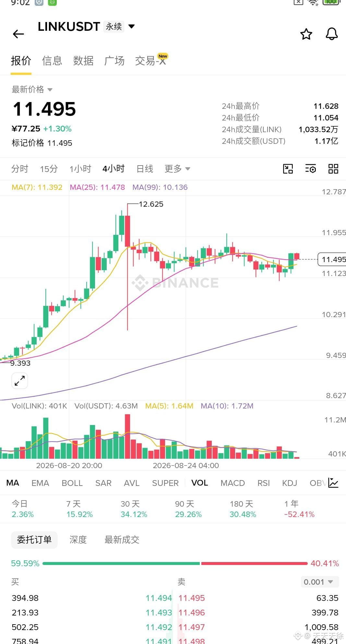
Task: Open the indicator list chart icon
Action: click(x=333, y=483)
